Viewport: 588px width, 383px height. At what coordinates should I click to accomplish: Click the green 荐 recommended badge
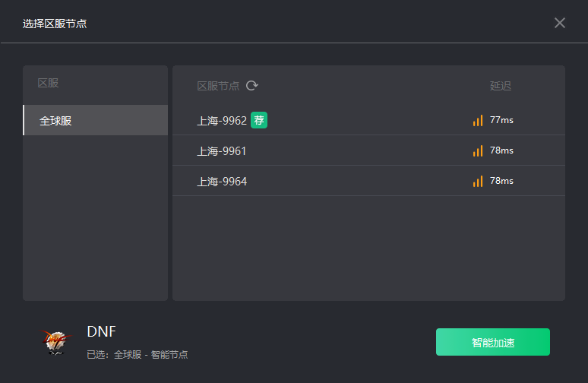point(259,120)
